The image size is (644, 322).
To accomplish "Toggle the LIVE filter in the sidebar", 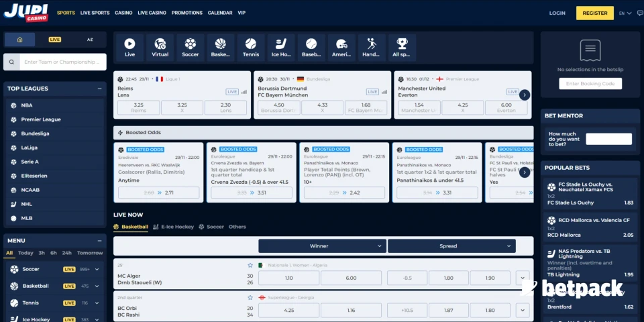I will coord(55,40).
